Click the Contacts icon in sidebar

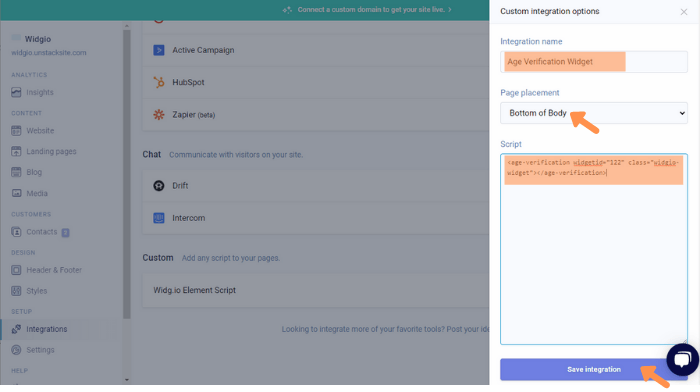point(16,232)
